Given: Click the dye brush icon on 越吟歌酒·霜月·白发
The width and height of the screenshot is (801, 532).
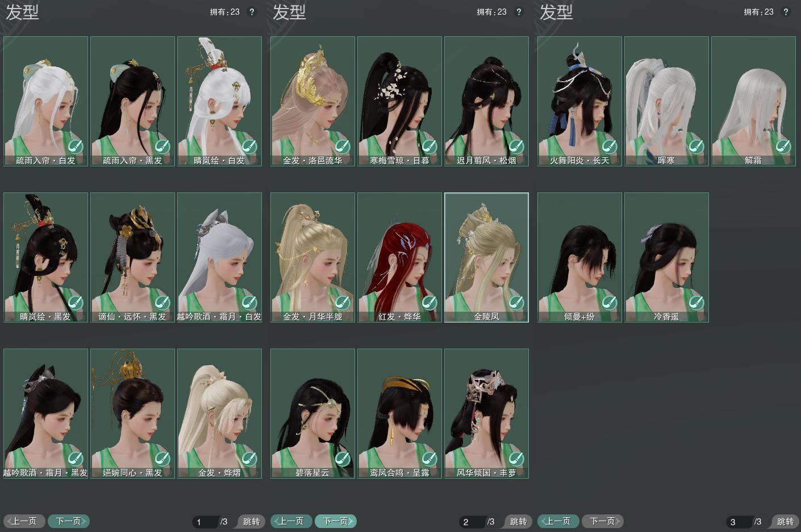Looking at the screenshot, I should tap(249, 303).
